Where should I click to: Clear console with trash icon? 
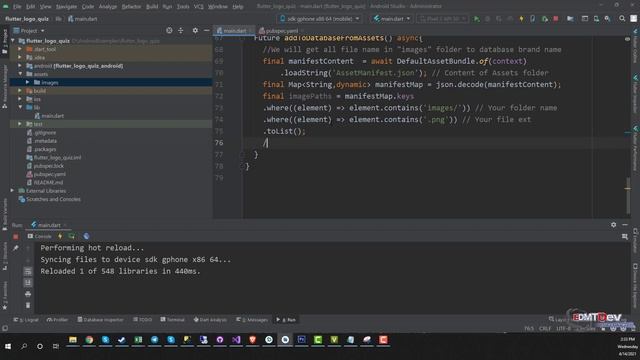click(x=28, y=305)
